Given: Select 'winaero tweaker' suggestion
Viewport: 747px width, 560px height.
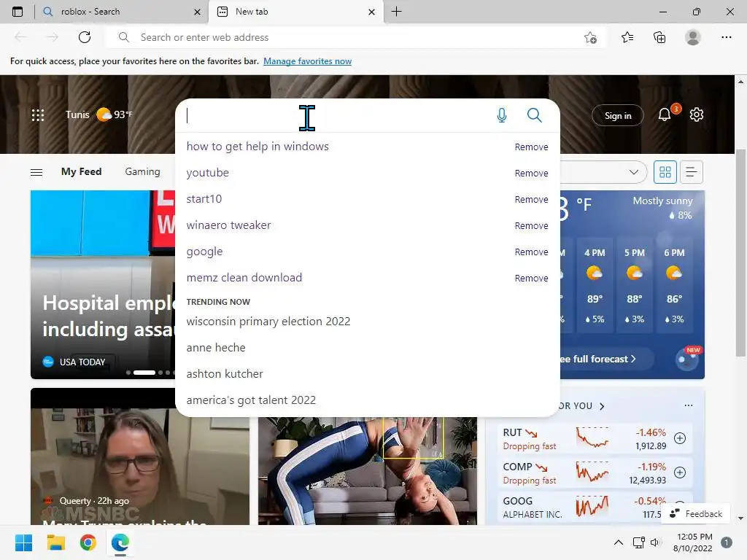Looking at the screenshot, I should [228, 225].
